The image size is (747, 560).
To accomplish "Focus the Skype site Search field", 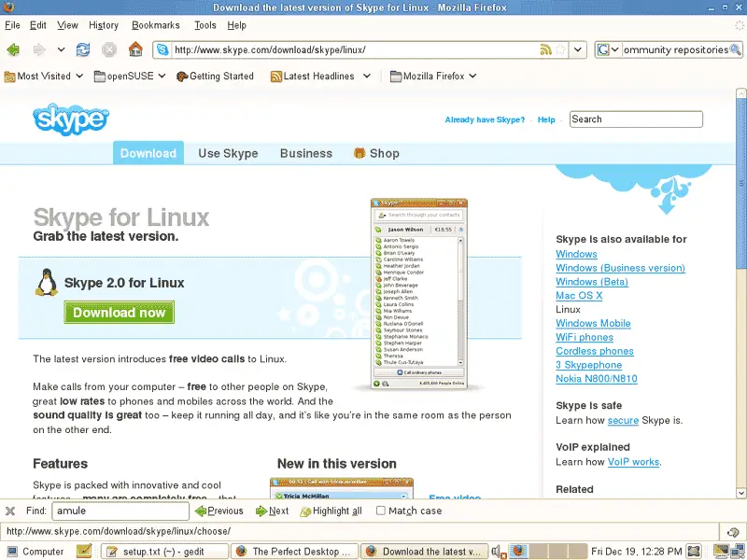I will (636, 119).
